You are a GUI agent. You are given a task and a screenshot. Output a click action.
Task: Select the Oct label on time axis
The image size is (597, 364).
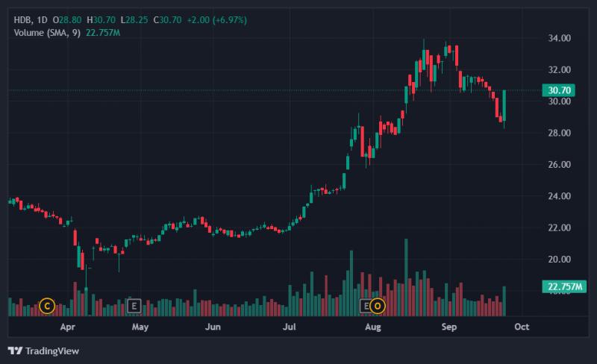[x=522, y=327]
